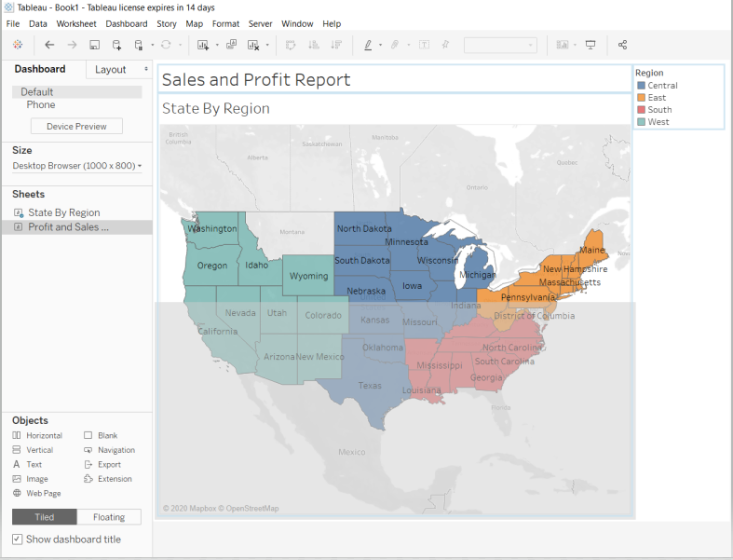Click the Share workbook icon
Screen dimensions: 733x560
622,45
